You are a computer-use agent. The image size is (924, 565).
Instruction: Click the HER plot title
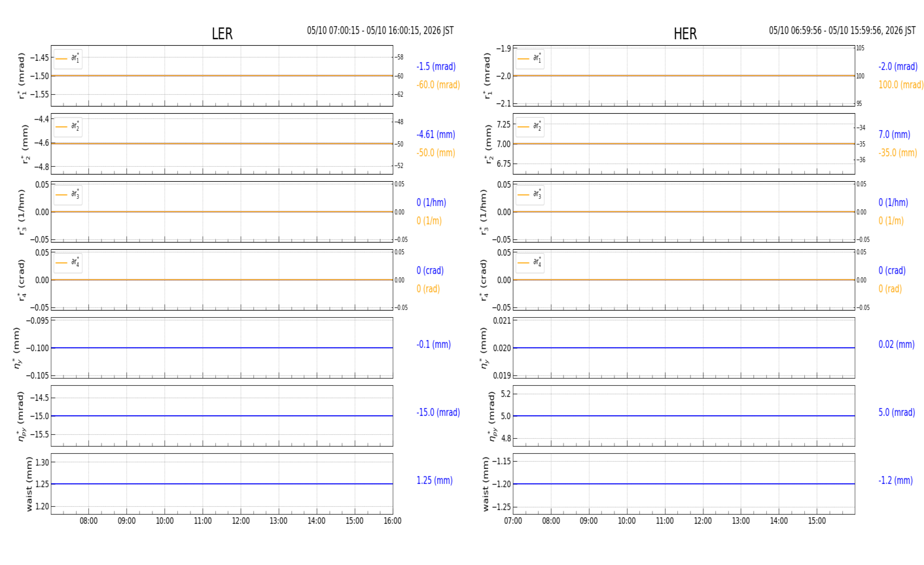pos(685,34)
